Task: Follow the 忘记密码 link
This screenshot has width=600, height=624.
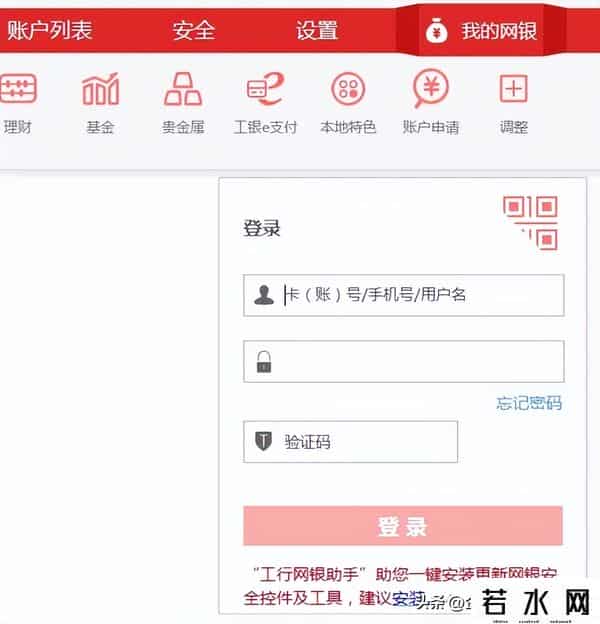Action: tap(529, 403)
